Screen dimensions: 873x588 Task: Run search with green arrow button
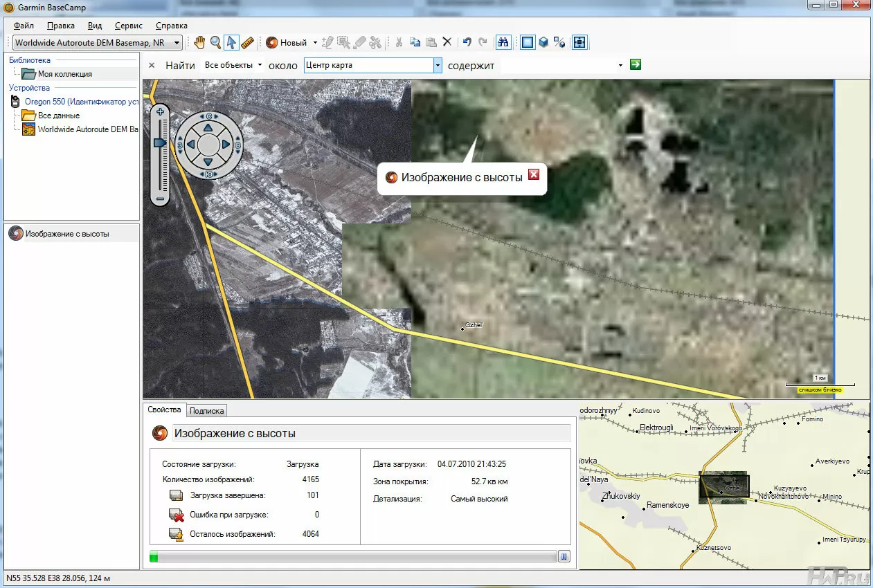point(636,64)
